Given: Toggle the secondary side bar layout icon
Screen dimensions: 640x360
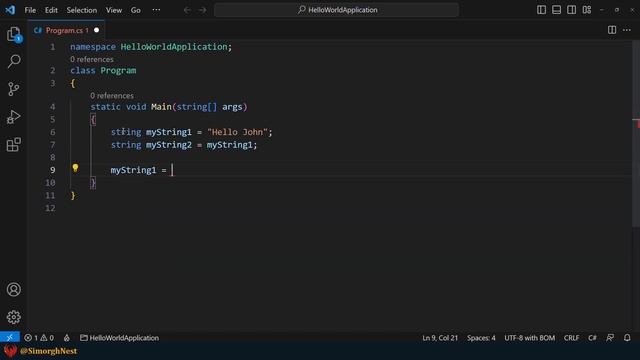Looking at the screenshot, I should pos(571,10).
